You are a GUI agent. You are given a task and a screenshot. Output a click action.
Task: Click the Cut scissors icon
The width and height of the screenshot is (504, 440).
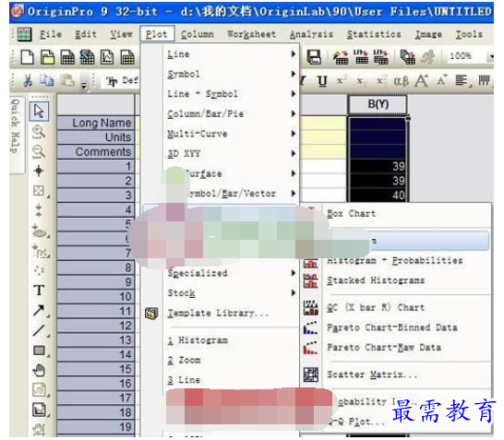(28, 80)
